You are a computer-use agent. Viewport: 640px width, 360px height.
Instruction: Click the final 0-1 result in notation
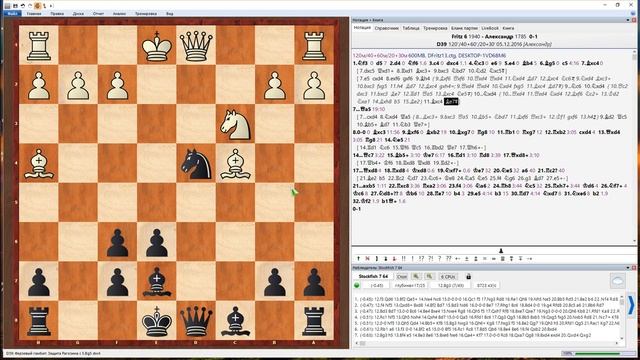coord(357,209)
